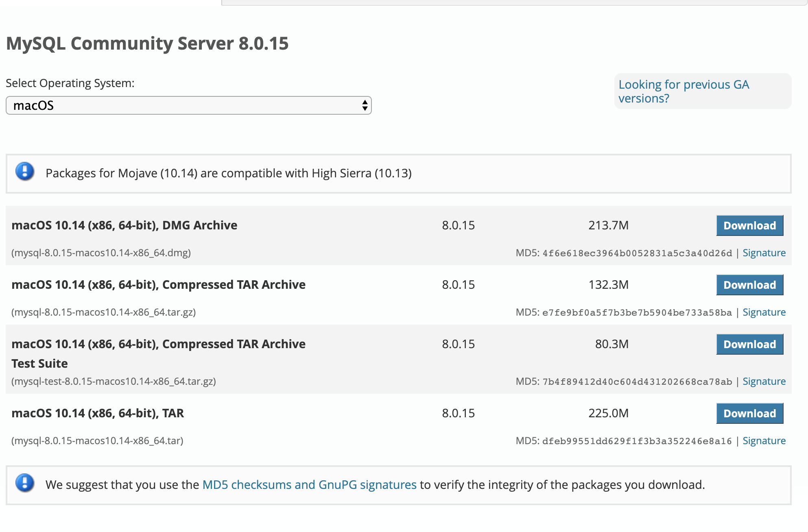Click the macOS dropdown stepper arrows

pyautogui.click(x=365, y=106)
